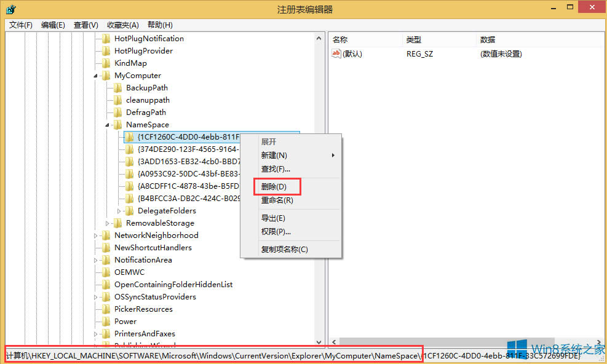607x364 pixels.
Task: Click the RemovableStorage folder icon
Action: [118, 223]
